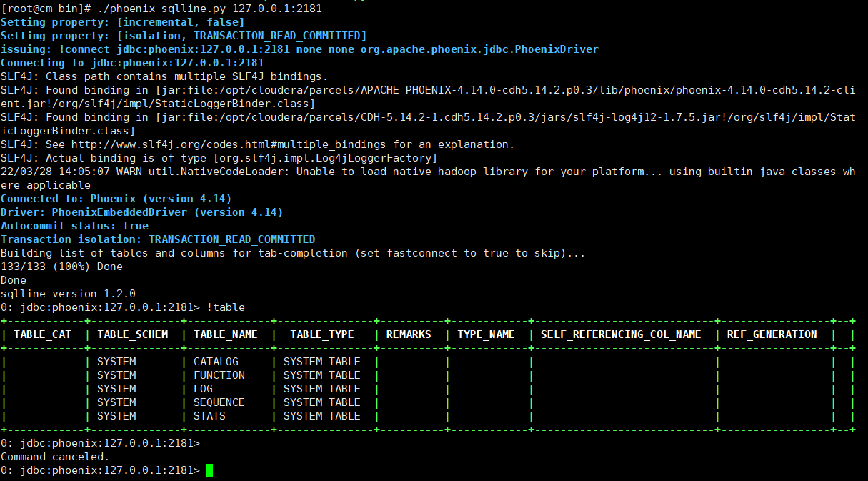868x481 pixels.
Task: Click the TABLE_CAT column header
Action: (x=42, y=334)
